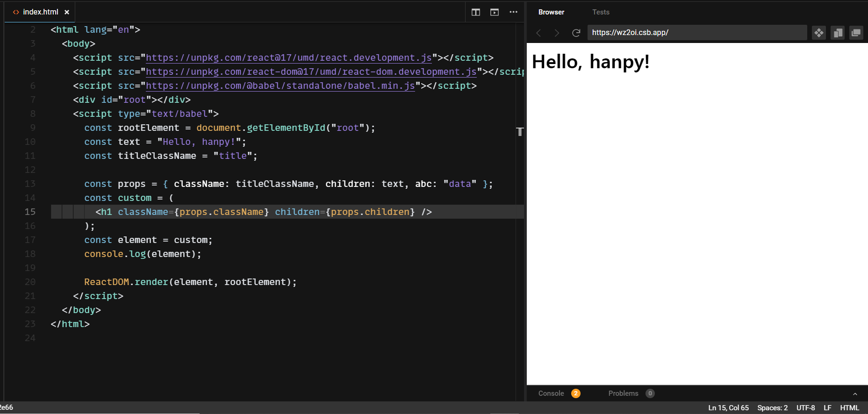Click the responsive preview icon

838,33
